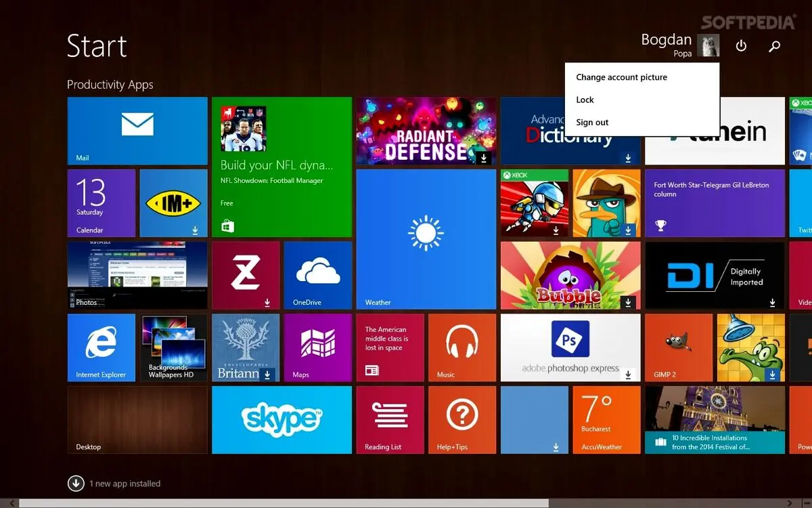The image size is (812, 508).
Task: Click the horizontal scrollbar thumb
Action: (284, 503)
